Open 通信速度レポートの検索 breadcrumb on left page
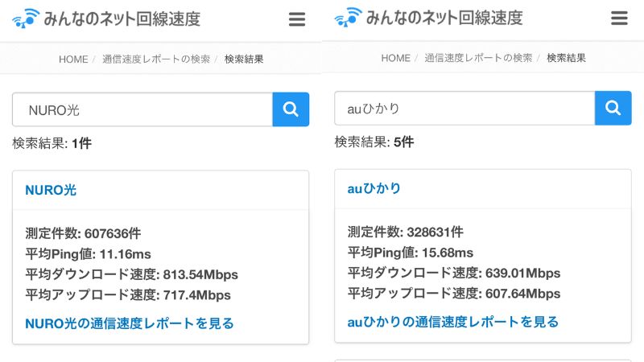This screenshot has width=644, height=362. click(156, 60)
